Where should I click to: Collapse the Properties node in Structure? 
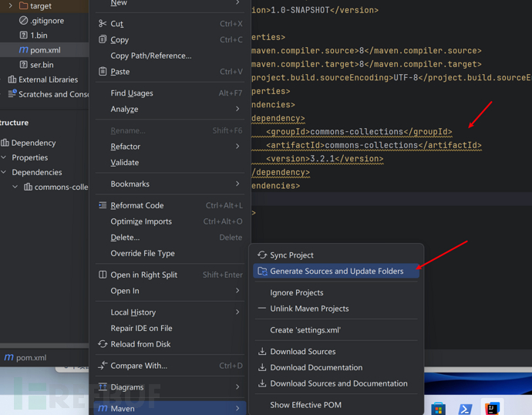tap(4, 158)
